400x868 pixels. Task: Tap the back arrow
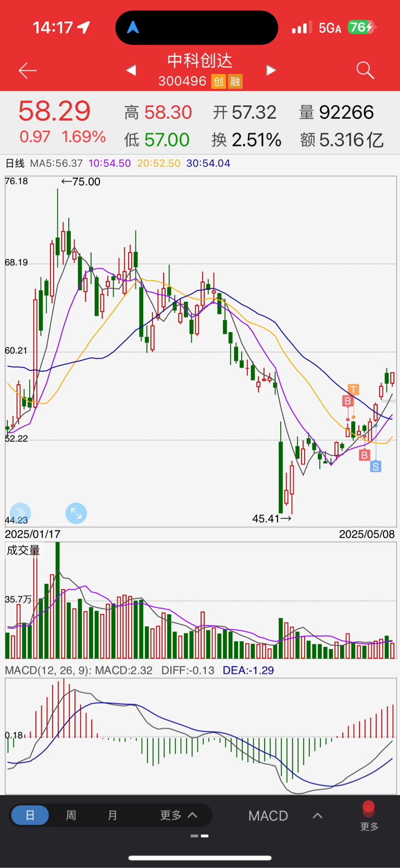click(x=28, y=70)
